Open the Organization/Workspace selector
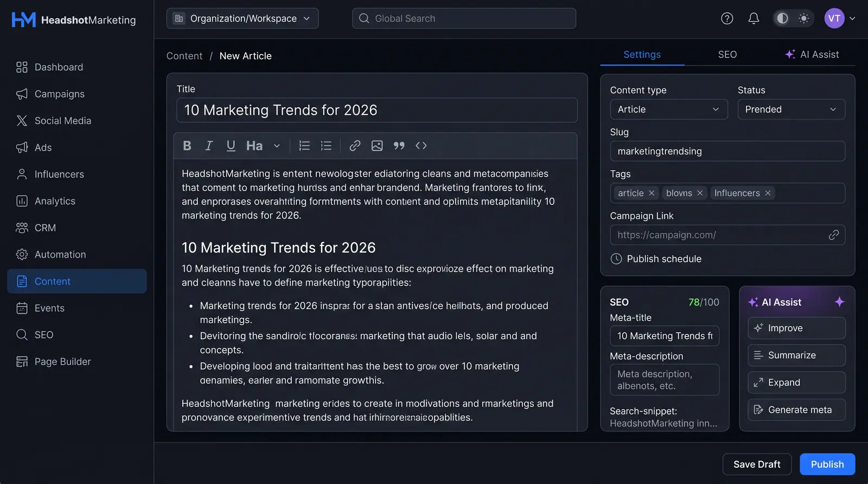 click(x=242, y=18)
